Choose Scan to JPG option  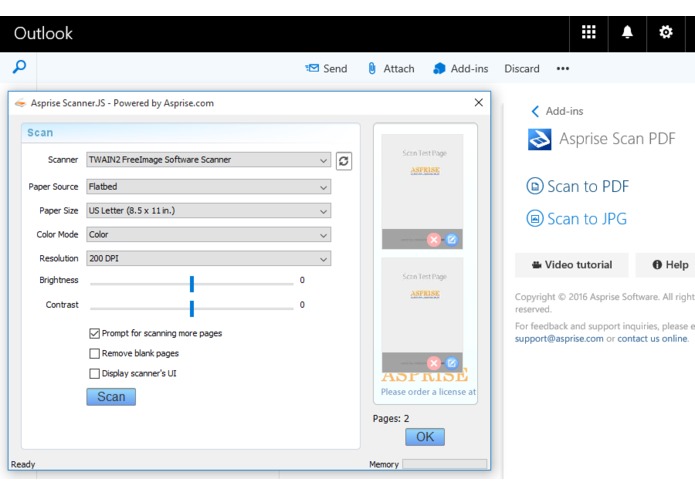(x=576, y=218)
